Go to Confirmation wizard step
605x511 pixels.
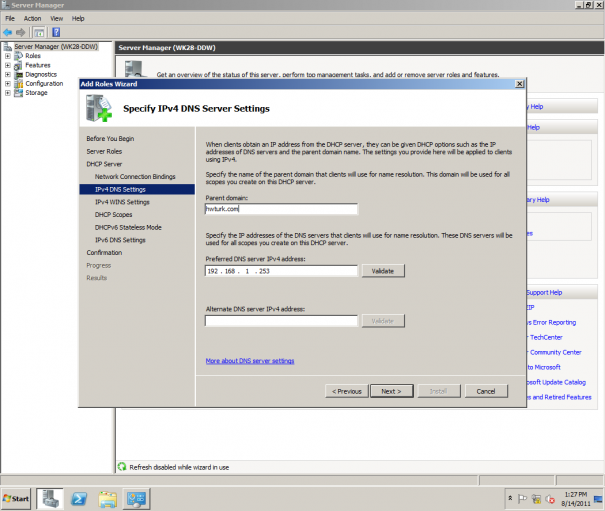(104, 252)
